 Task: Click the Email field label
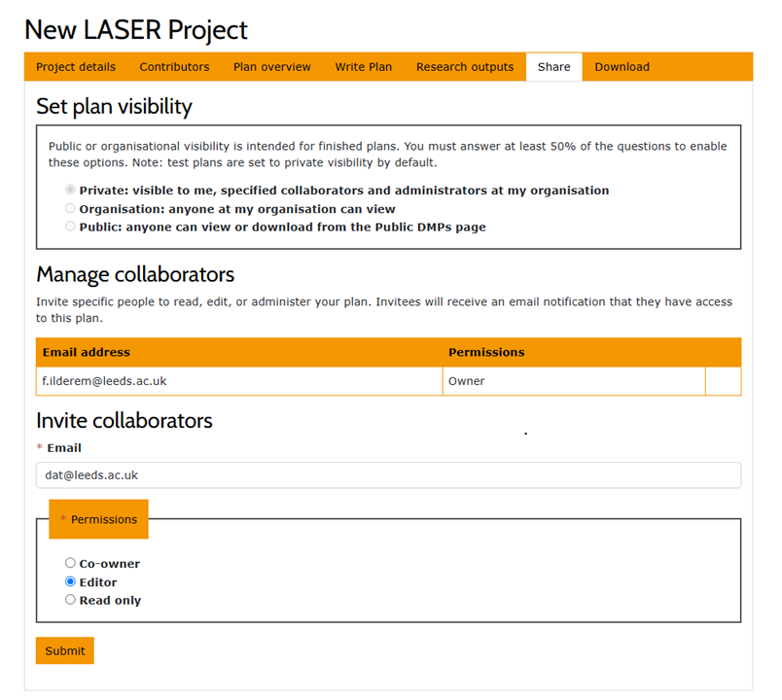point(64,448)
